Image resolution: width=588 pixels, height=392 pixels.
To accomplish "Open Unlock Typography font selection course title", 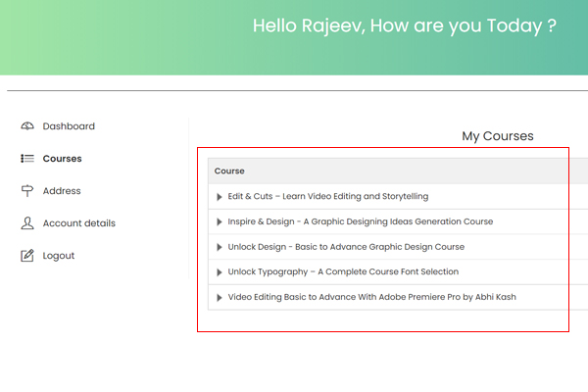I will pos(343,272).
